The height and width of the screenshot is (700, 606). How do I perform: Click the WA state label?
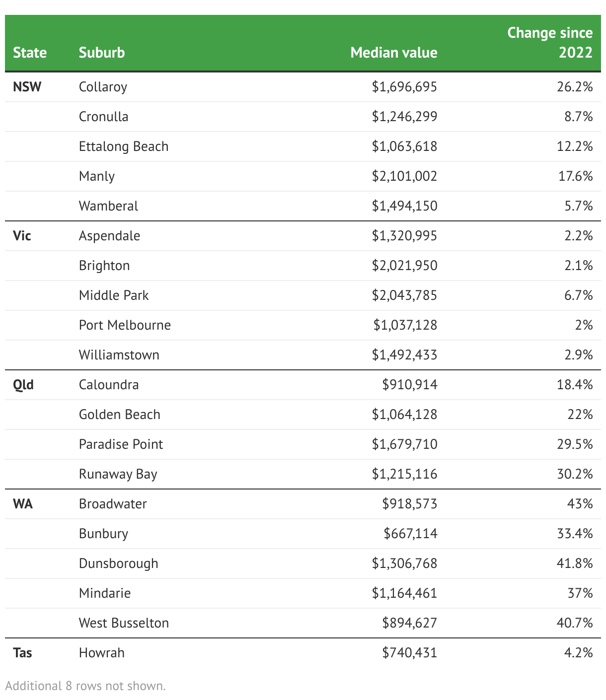pyautogui.click(x=23, y=504)
